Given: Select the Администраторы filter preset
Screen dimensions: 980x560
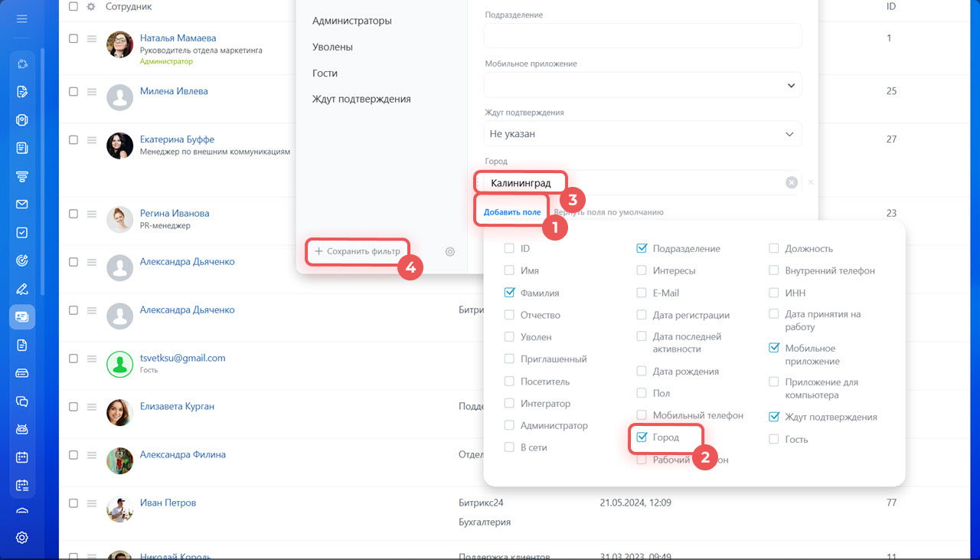Looking at the screenshot, I should pyautogui.click(x=352, y=21).
